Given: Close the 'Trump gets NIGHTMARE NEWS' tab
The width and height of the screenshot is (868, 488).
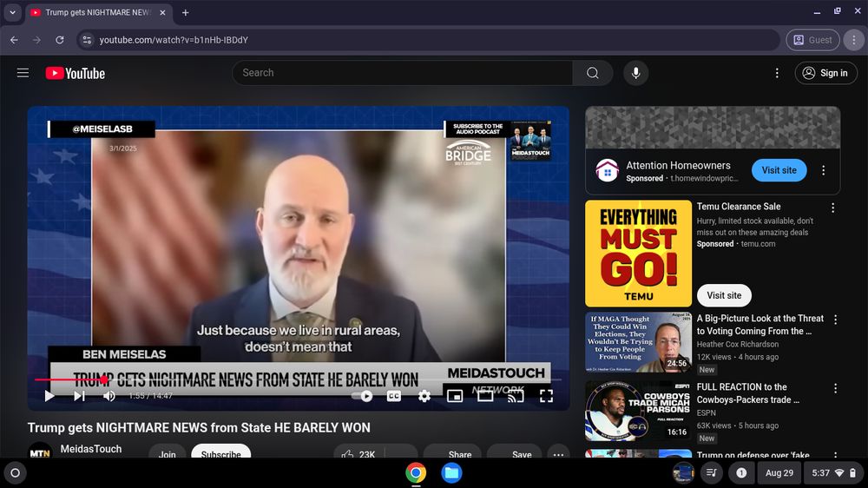Looking at the screenshot, I should [163, 12].
